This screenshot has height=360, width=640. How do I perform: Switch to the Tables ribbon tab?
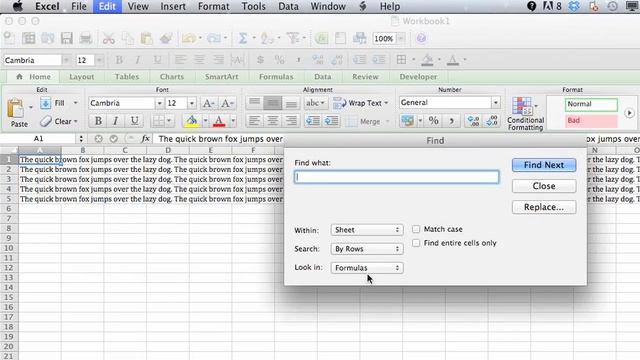click(127, 77)
